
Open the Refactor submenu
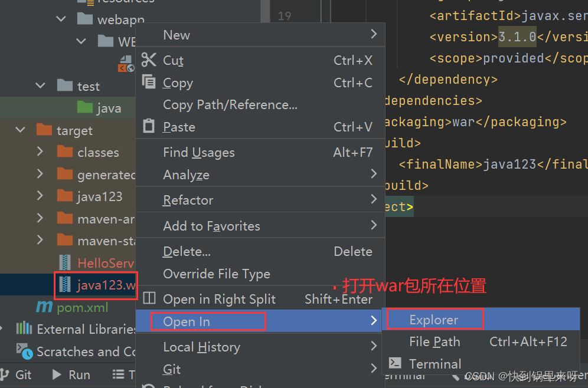[x=260, y=200]
